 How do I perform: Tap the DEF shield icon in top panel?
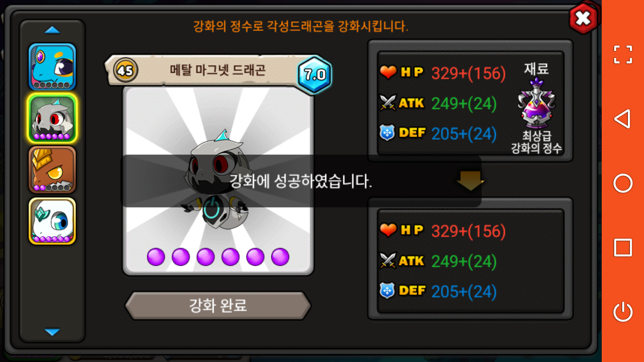(387, 133)
